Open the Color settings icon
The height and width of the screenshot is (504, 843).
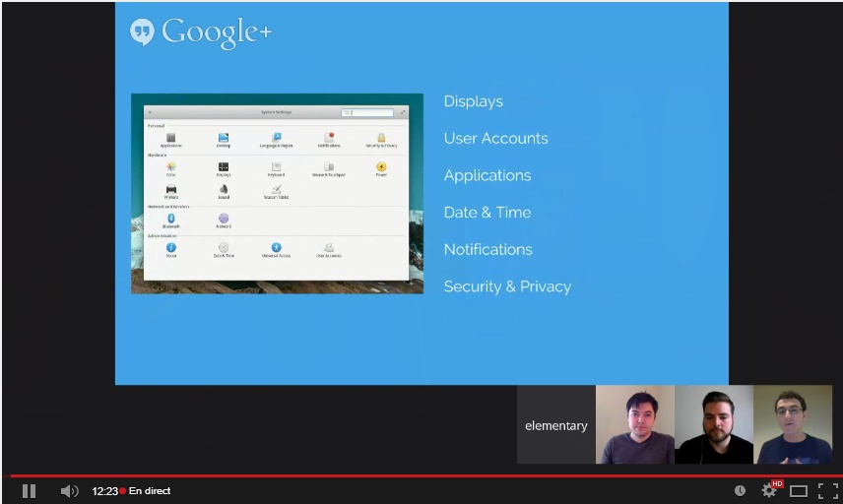click(171, 169)
